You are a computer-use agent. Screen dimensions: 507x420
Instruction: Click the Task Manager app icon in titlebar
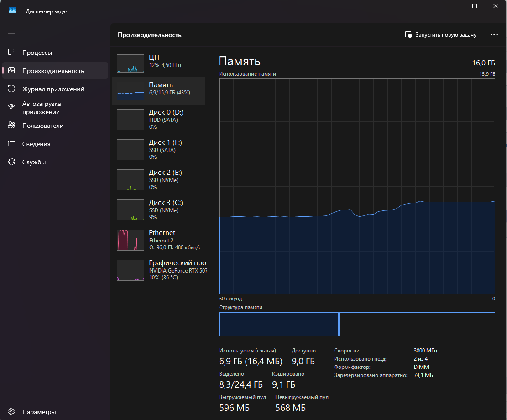[x=12, y=10]
